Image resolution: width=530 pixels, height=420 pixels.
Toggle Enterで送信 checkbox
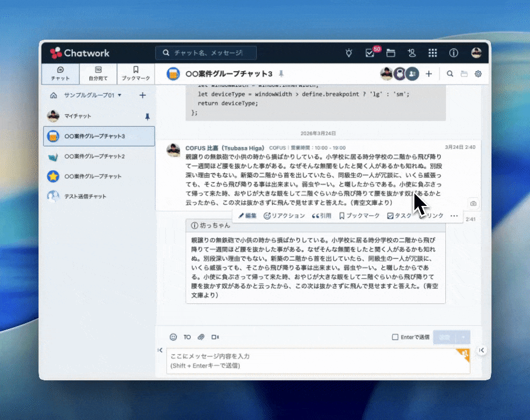coord(395,337)
